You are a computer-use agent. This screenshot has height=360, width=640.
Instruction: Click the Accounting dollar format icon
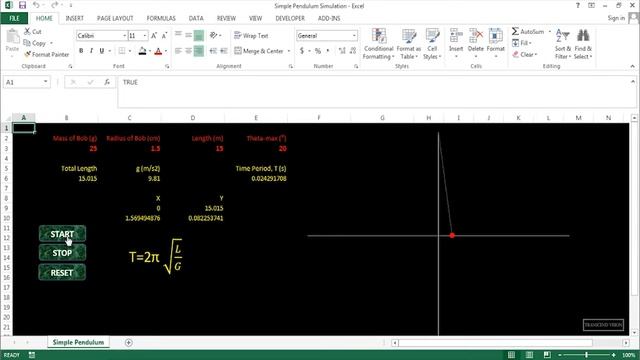pos(302,51)
